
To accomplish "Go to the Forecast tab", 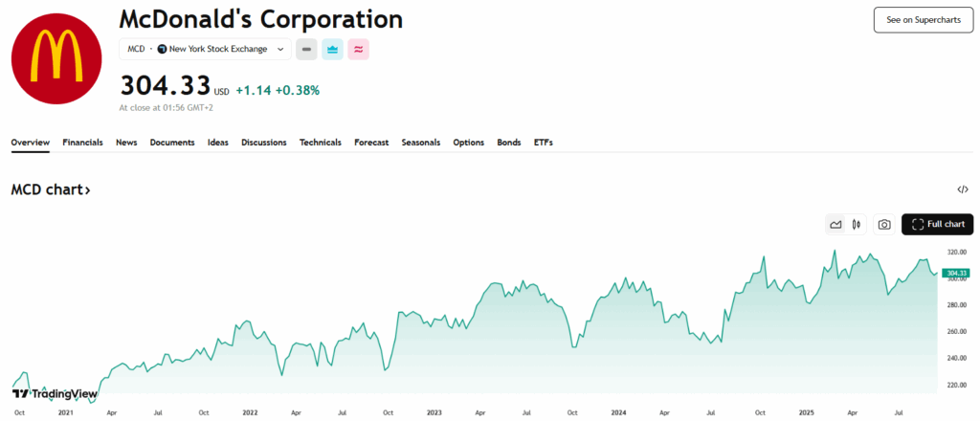I will [x=371, y=143].
